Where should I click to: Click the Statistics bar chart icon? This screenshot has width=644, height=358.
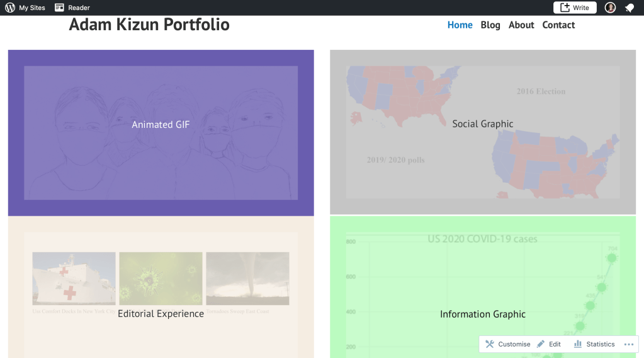click(578, 344)
